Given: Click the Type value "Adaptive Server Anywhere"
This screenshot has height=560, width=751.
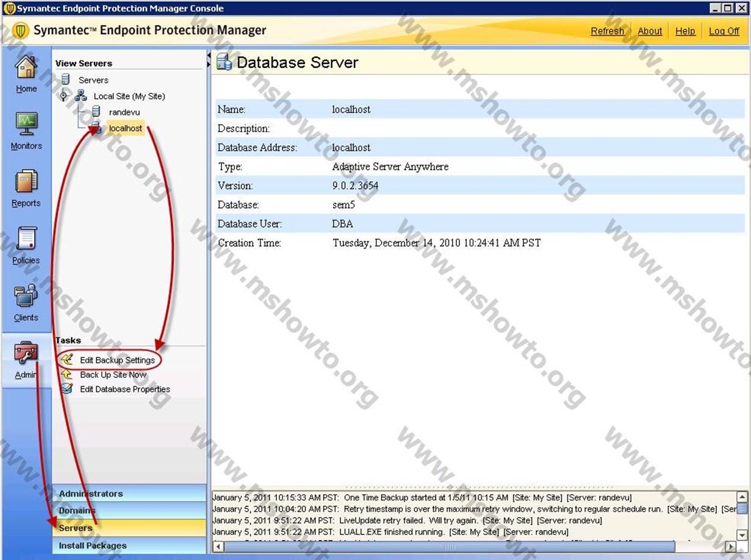Looking at the screenshot, I should tap(390, 167).
